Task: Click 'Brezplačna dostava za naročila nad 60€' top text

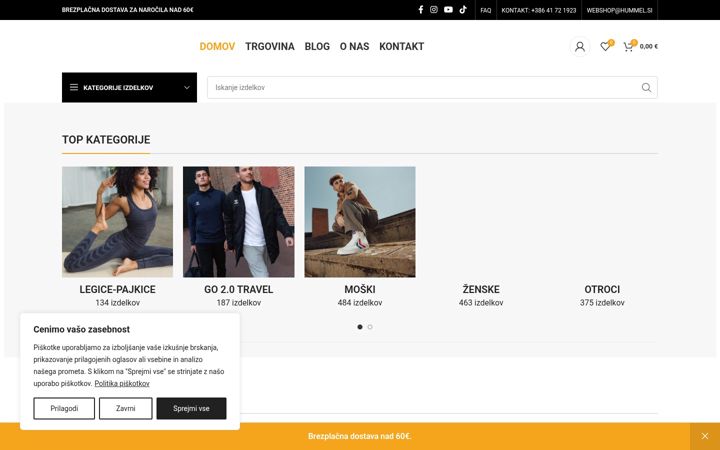Action: [x=128, y=10]
